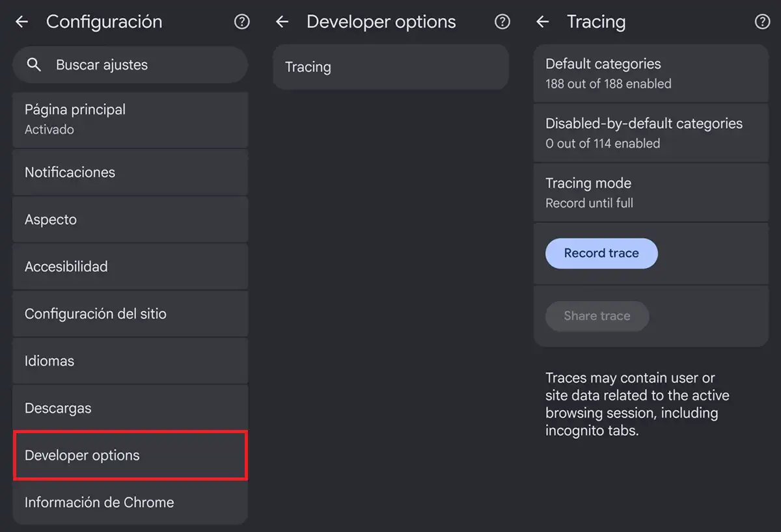Go back from the Configuración screen
This screenshot has height=532, width=781.
(21, 22)
